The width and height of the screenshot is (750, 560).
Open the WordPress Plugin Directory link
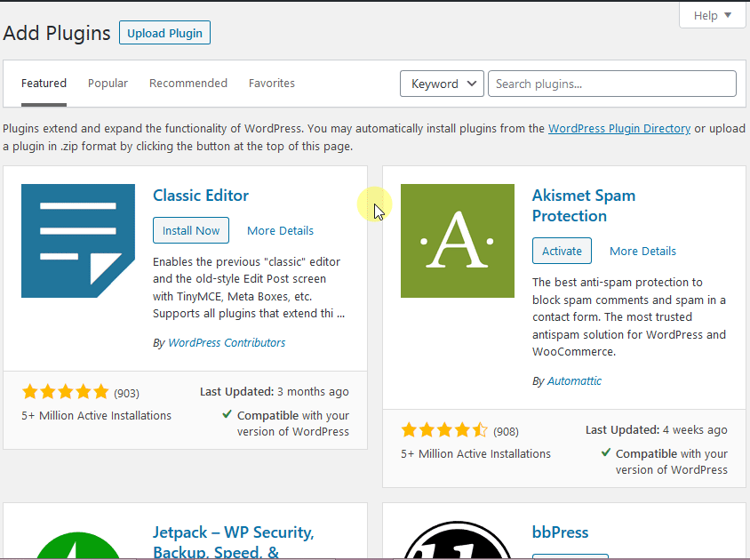tap(619, 128)
